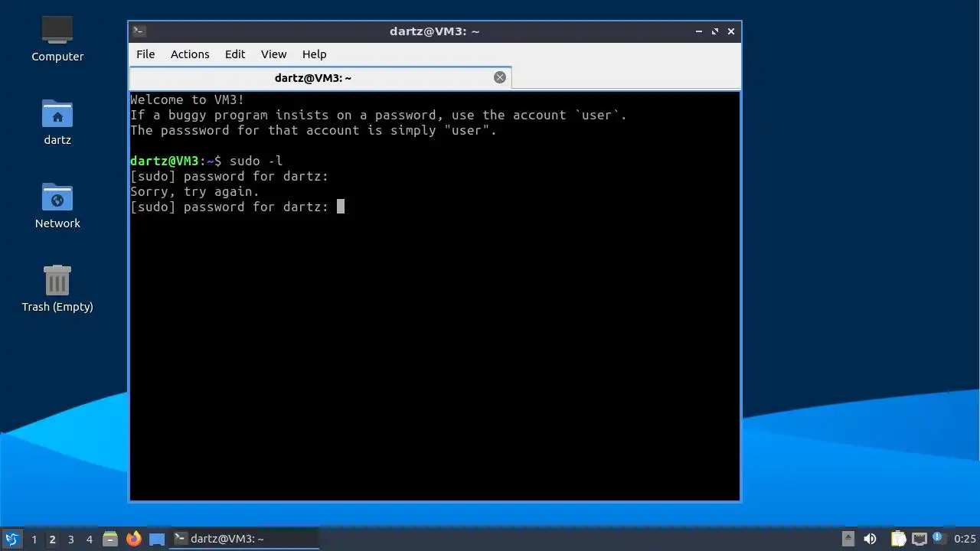The height and width of the screenshot is (551, 980).
Task: Open the Trash (Empty) desktop icon
Action: coord(57,289)
